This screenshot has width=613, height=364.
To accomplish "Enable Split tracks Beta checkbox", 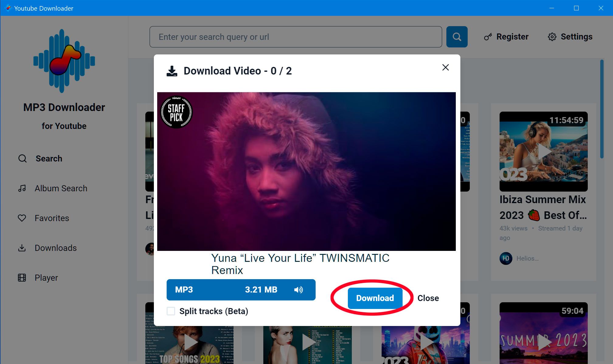I will [171, 311].
